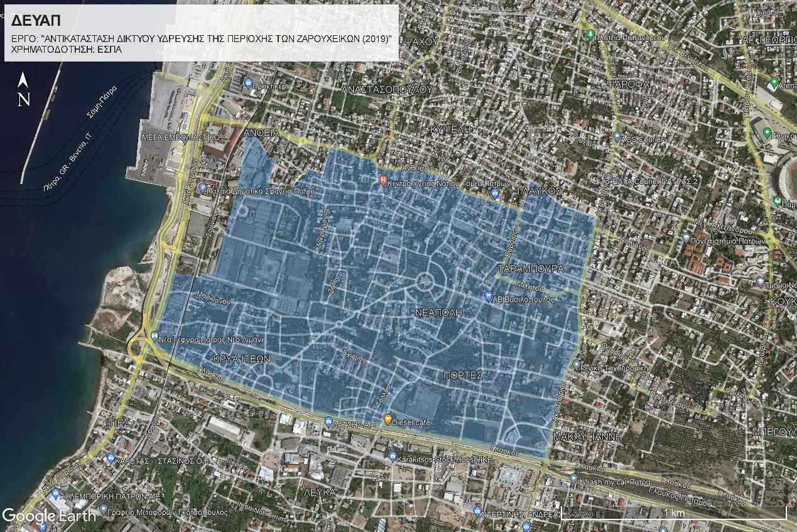Select the red hospital marker Κέντρο Υγείας
797x532 pixels.
[x=383, y=181]
